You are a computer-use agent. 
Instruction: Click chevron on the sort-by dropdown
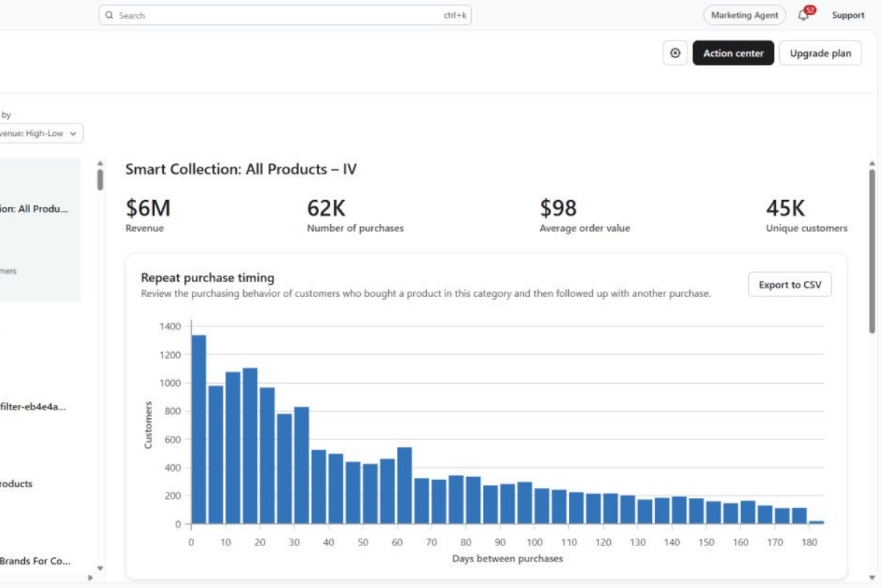tap(73, 134)
